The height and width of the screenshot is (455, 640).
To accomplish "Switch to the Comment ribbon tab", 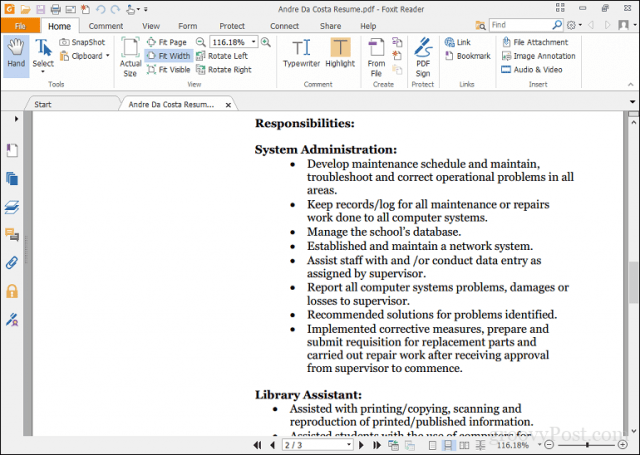I will click(106, 26).
